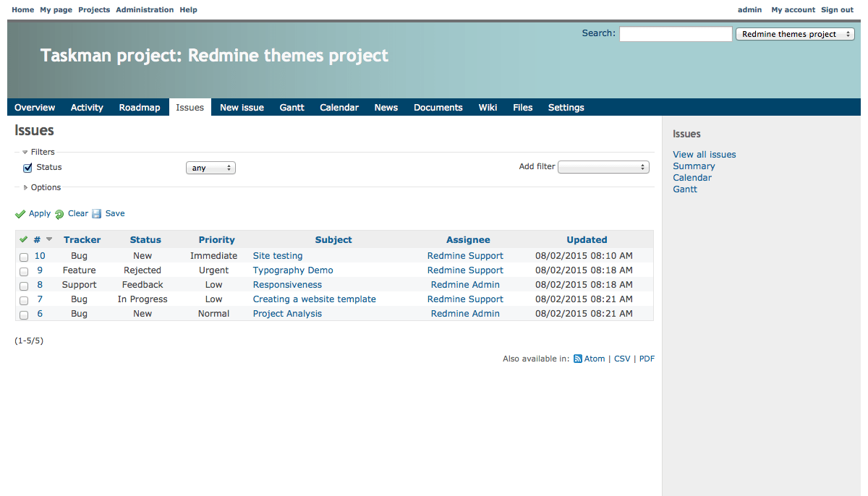Check the box for issue 10
Screen dimensions: 868x496
click(x=24, y=257)
